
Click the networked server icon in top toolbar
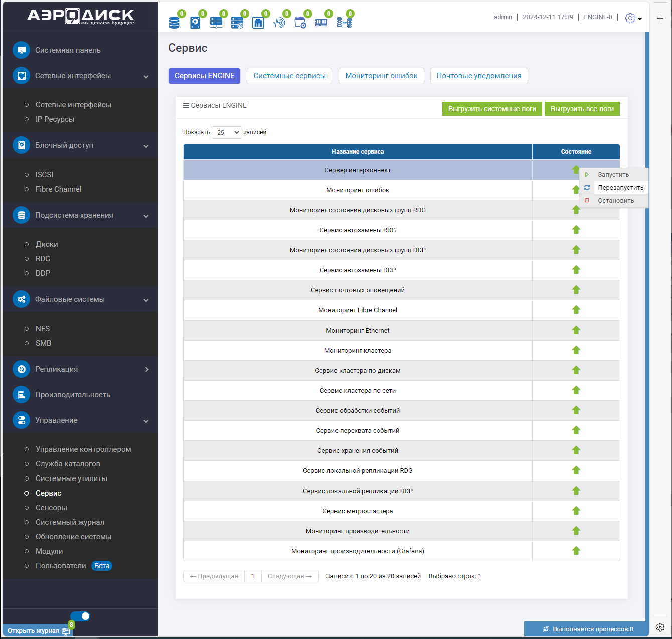click(216, 23)
